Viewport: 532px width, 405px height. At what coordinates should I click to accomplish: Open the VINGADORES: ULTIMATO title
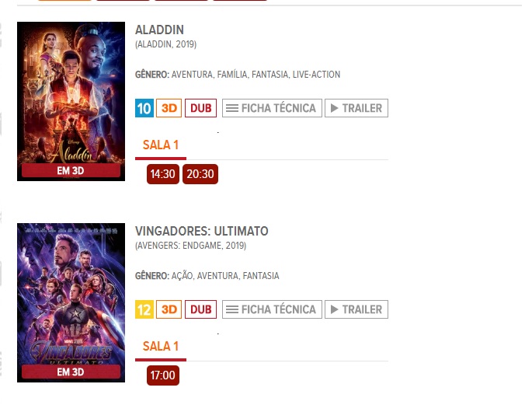pyautogui.click(x=201, y=231)
